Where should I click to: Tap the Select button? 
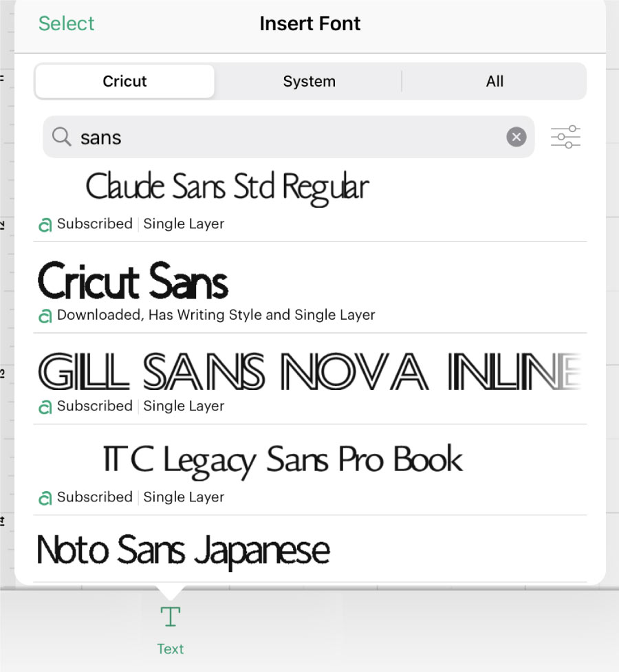[x=67, y=23]
